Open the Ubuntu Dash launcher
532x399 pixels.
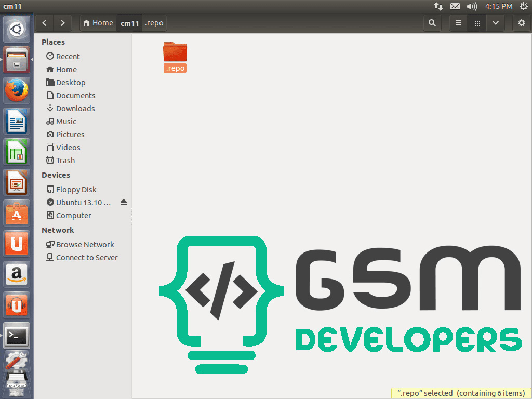point(17,29)
